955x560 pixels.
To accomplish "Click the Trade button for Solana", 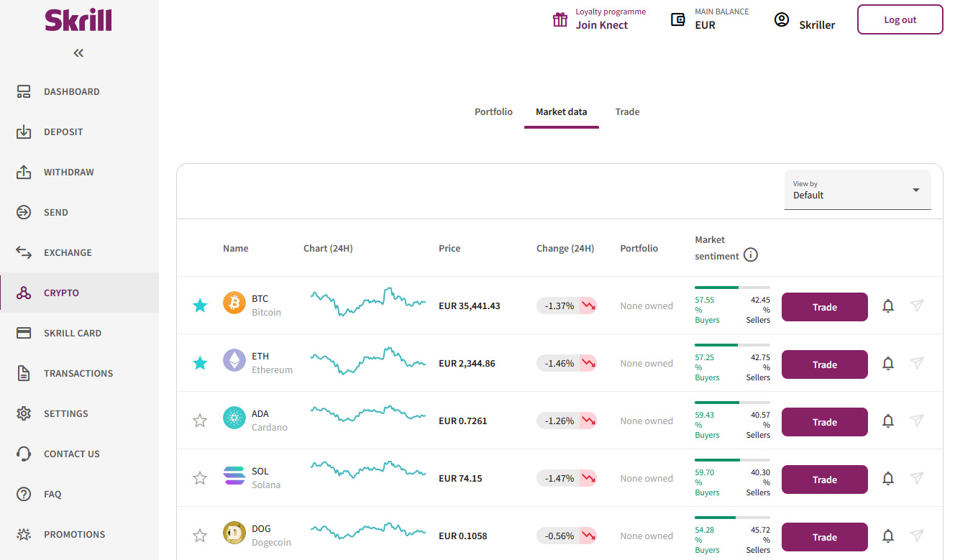I will 824,479.
